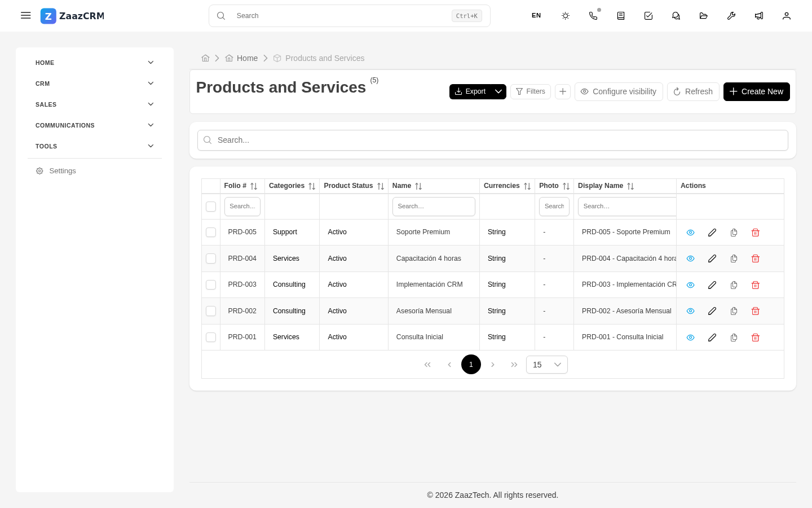Screen dimensions: 812x508
Task: Click the Export button
Action: 470,91
